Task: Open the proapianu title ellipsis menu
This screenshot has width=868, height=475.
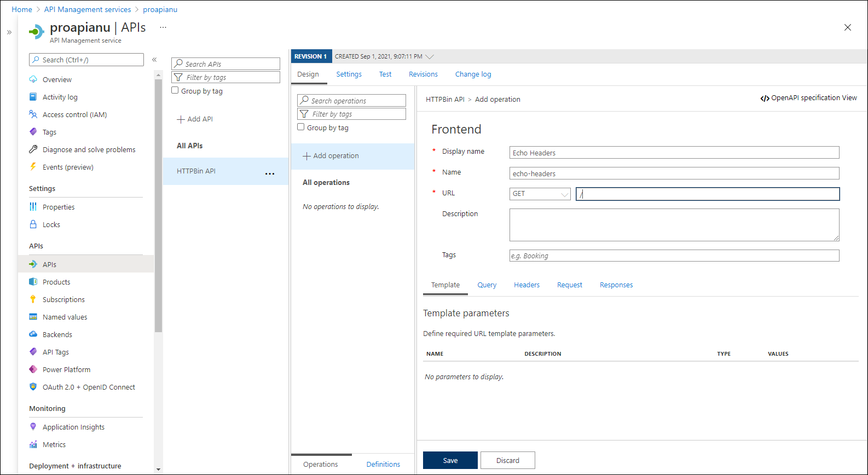Action: coord(163,27)
